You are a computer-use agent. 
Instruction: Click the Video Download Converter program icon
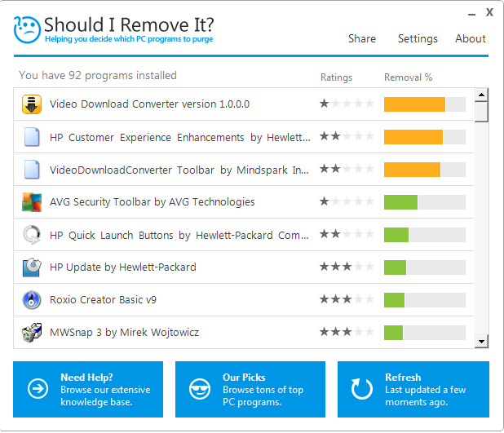(32, 104)
